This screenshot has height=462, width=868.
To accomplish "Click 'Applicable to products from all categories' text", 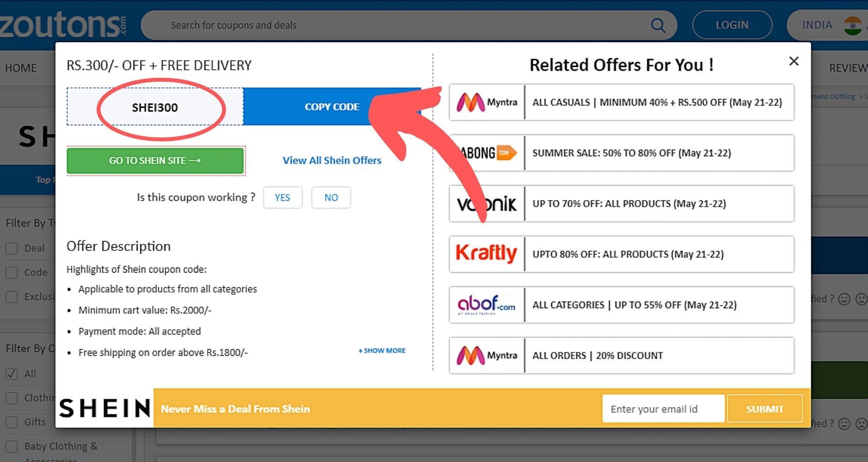I will 168,289.
